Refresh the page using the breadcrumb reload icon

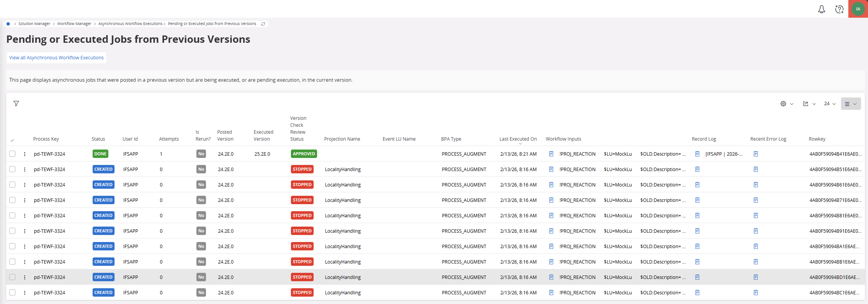coord(263,24)
